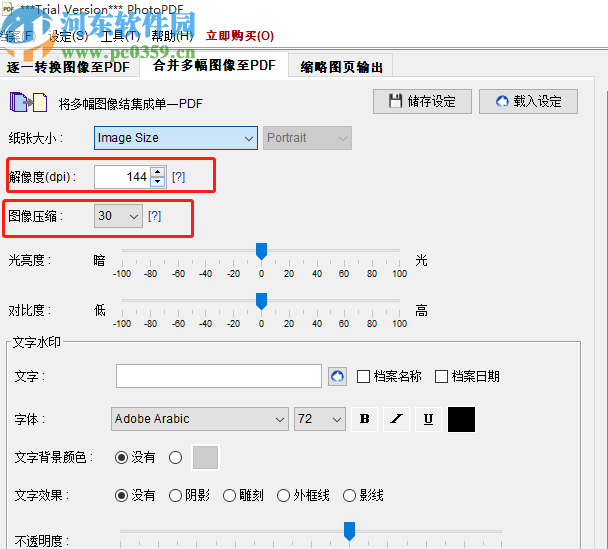This screenshot has width=608, height=549.
Task: Click the blue reload icon on 载入设定
Action: click(502, 102)
